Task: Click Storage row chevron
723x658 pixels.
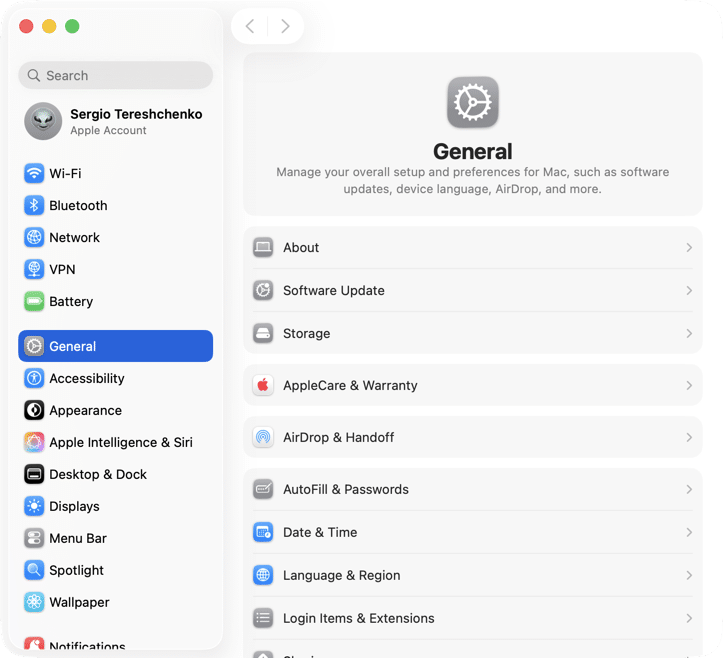Action: click(x=689, y=333)
